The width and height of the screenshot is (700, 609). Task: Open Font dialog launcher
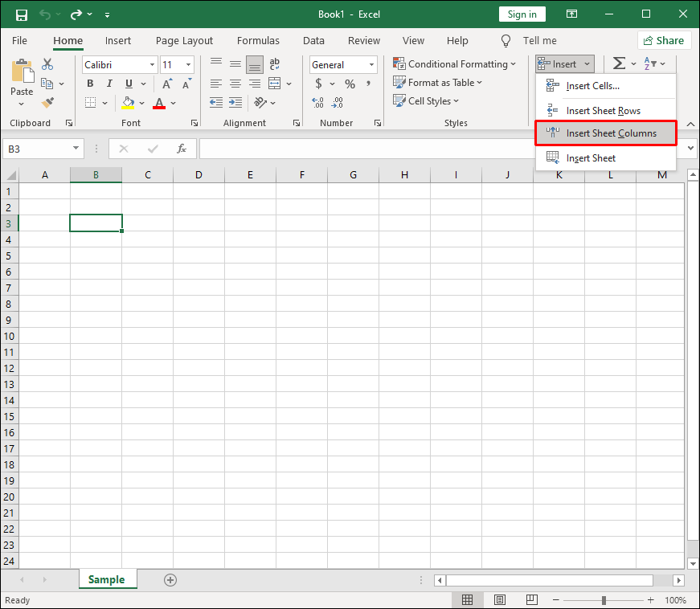point(194,123)
